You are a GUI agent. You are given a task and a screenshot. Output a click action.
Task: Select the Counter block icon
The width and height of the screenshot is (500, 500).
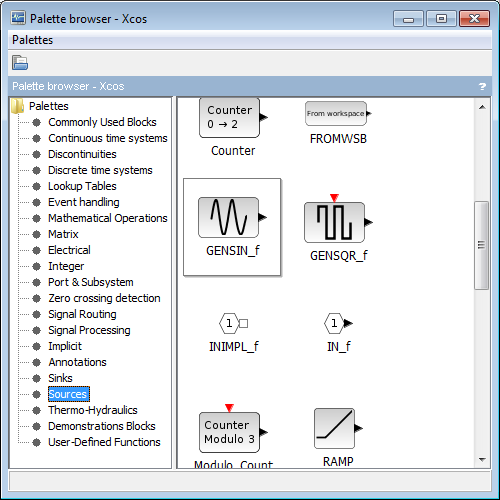[x=230, y=117]
